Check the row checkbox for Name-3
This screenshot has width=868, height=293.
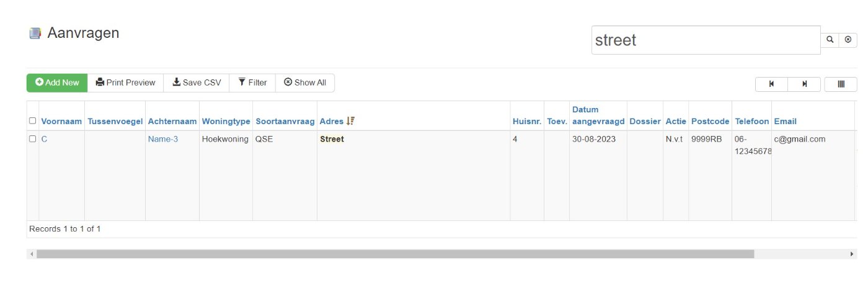pyautogui.click(x=33, y=139)
